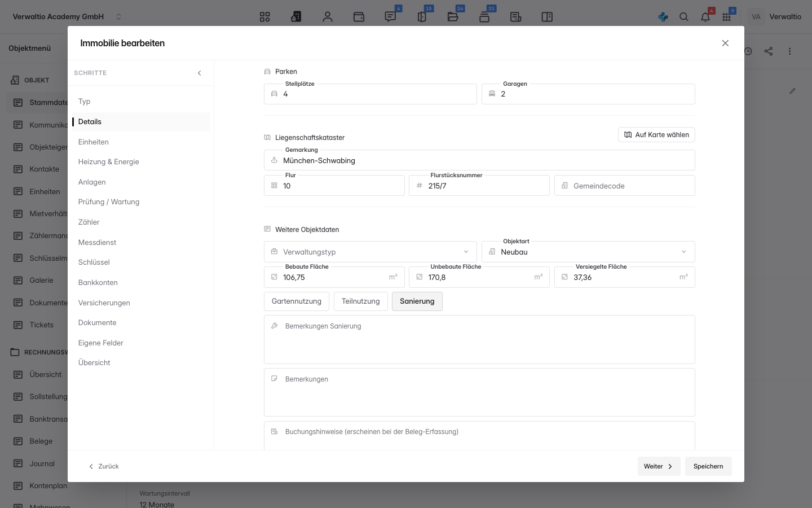
Task: Go to the Bankkonten step
Action: click(141, 282)
